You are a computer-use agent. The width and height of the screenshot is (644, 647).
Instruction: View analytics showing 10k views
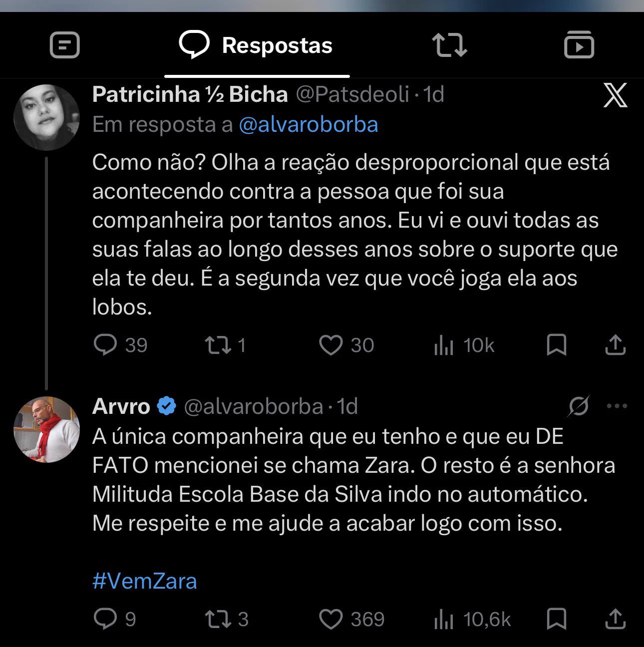pos(464,345)
